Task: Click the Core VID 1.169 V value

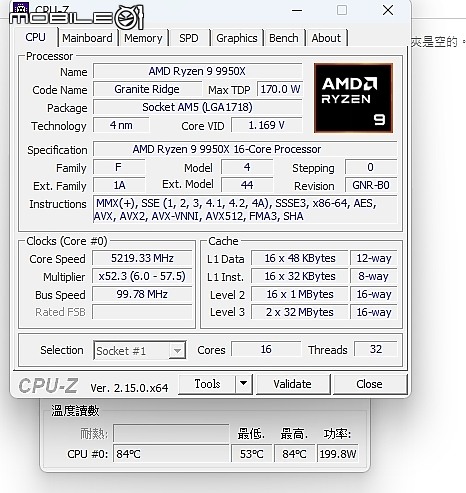Action: [x=267, y=125]
